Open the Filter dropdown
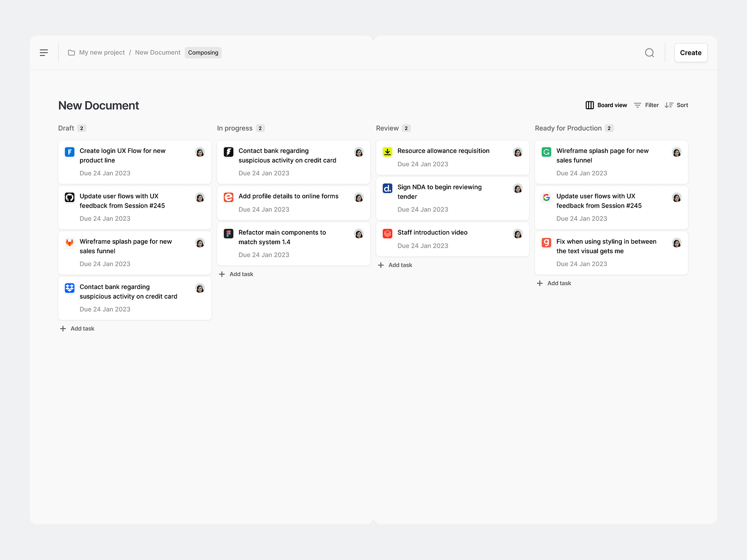This screenshot has height=560, width=747. (x=646, y=105)
